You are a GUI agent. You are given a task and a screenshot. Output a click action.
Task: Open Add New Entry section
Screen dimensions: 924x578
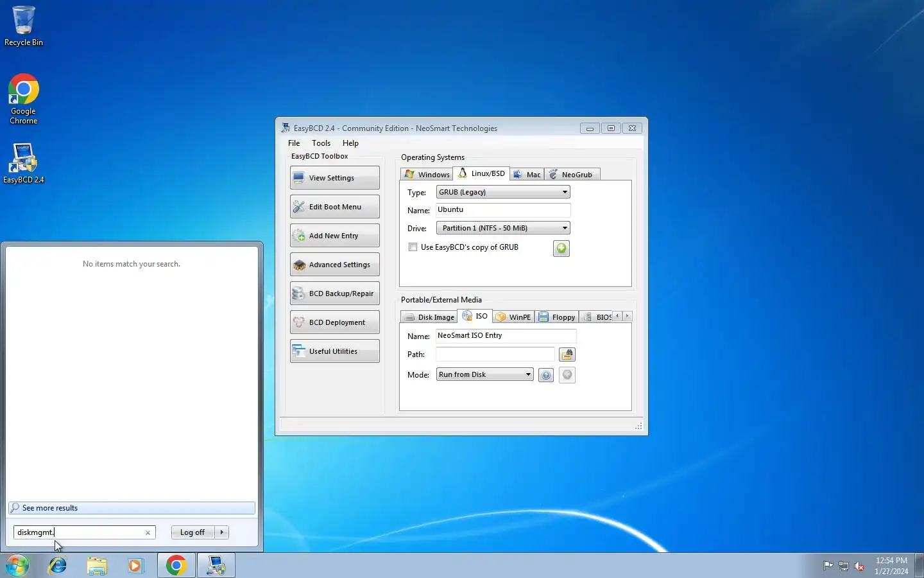coord(334,236)
